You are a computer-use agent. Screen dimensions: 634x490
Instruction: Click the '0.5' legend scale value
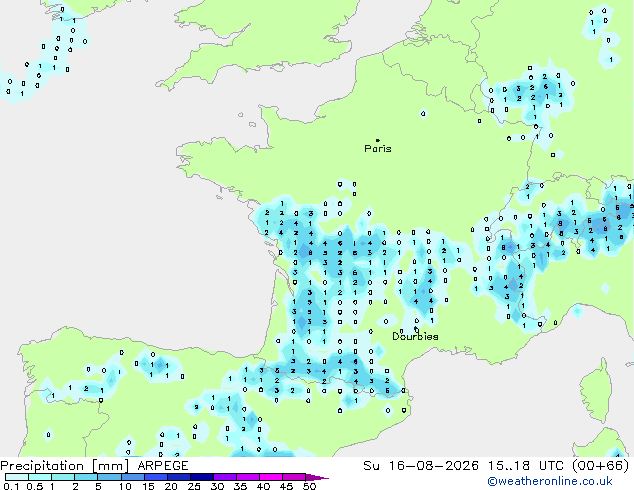pyautogui.click(x=34, y=486)
